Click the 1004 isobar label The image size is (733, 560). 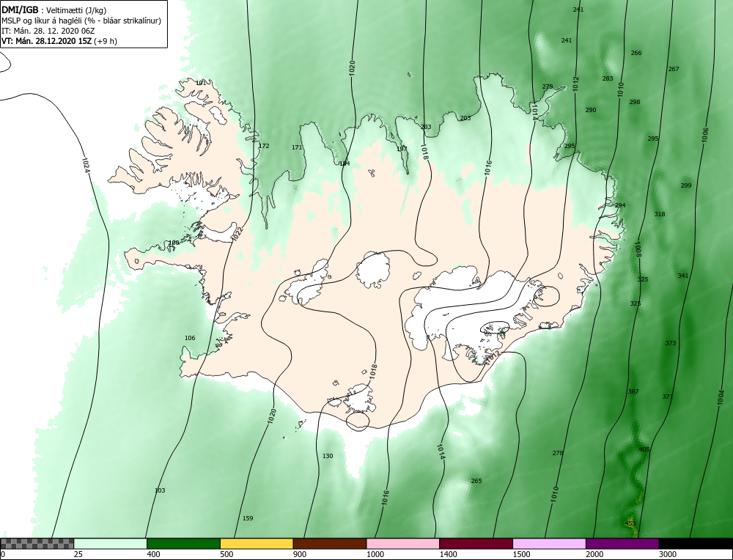click(x=721, y=398)
